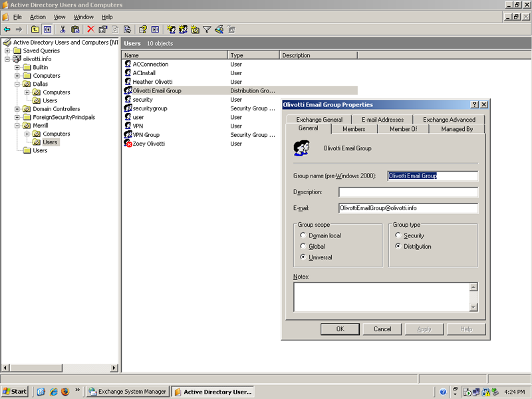Screen dimensions: 532x399
Task: Expand the Saved Queries tree node
Action: tap(7, 51)
